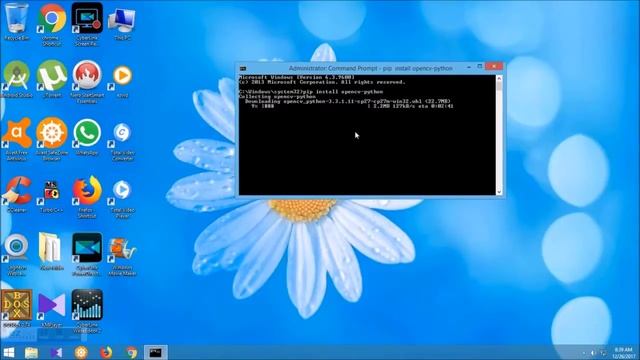The height and width of the screenshot is (360, 640).
Task: Open Android Studio desktop shortcut
Action: [16, 79]
